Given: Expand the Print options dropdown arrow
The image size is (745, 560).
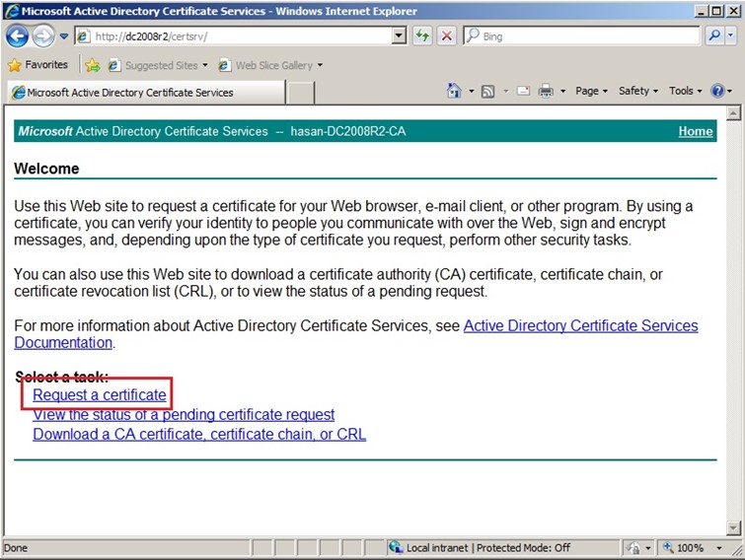Looking at the screenshot, I should (563, 91).
